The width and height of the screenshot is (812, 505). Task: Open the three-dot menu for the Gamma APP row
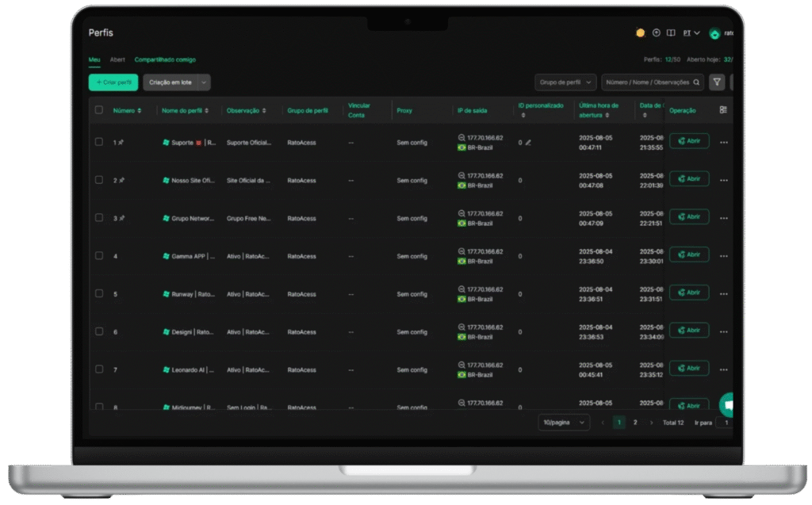pos(723,256)
